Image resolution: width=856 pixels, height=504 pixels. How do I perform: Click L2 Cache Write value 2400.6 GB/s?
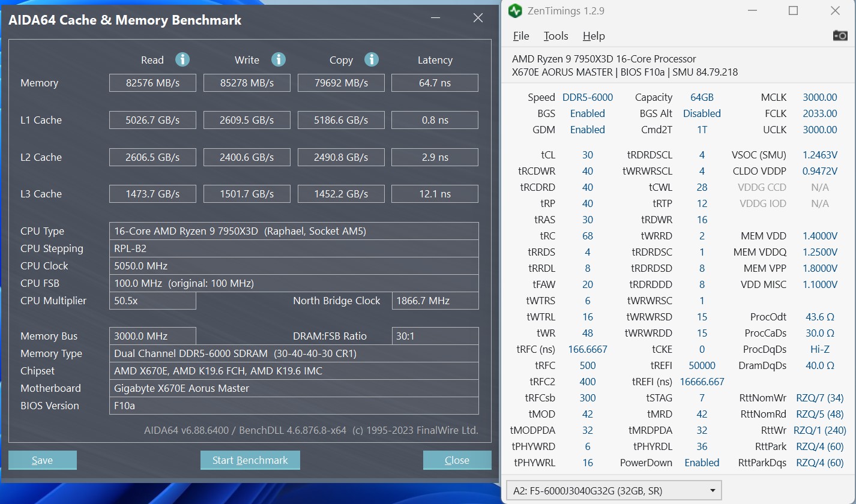[x=247, y=157]
